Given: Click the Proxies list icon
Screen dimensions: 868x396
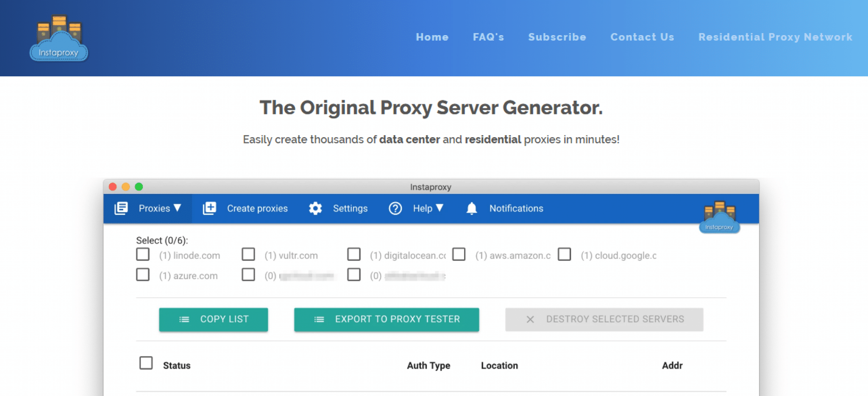Looking at the screenshot, I should click(x=121, y=208).
